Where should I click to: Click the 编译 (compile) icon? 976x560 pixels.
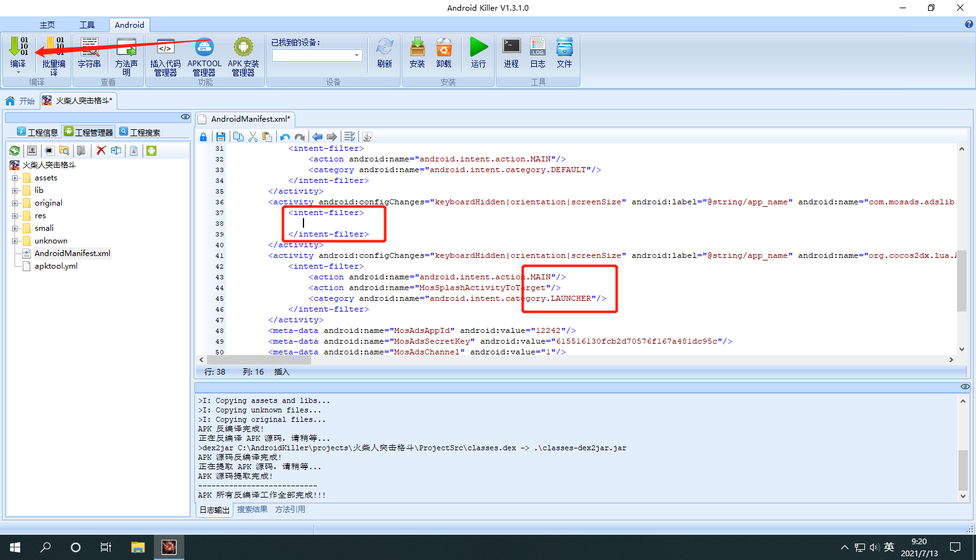18,47
